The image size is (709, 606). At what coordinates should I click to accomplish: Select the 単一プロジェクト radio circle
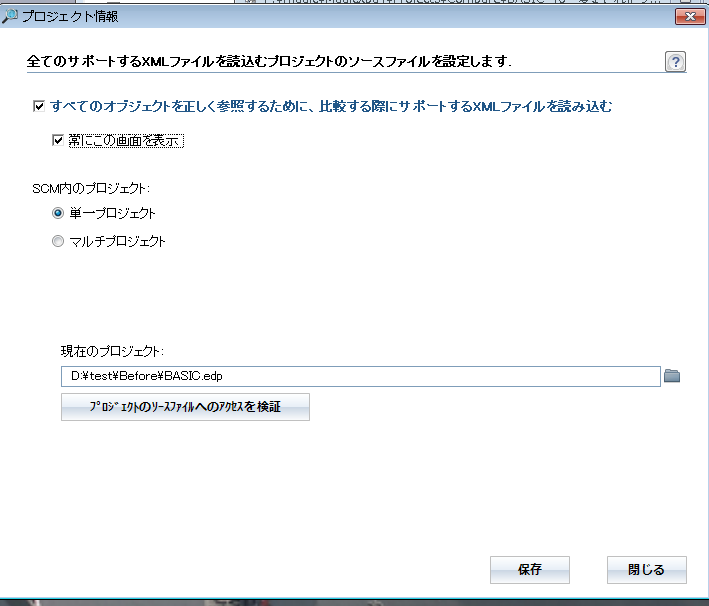[58, 213]
